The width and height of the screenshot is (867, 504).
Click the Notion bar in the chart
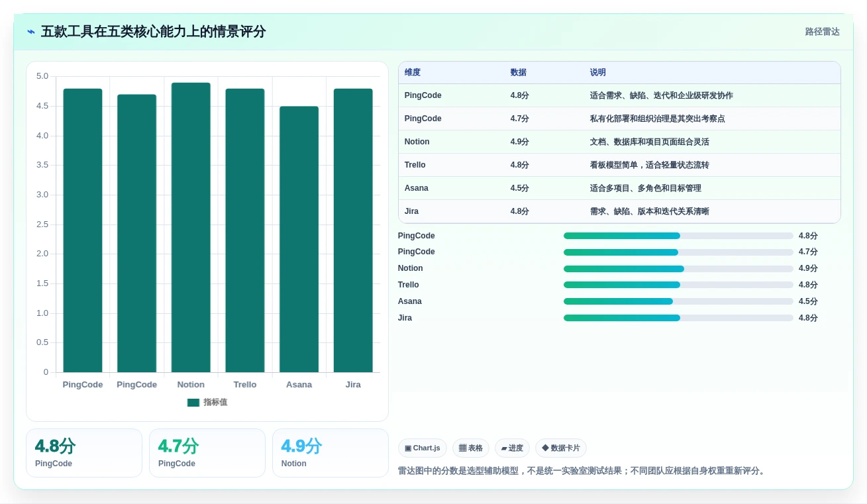pos(191,227)
